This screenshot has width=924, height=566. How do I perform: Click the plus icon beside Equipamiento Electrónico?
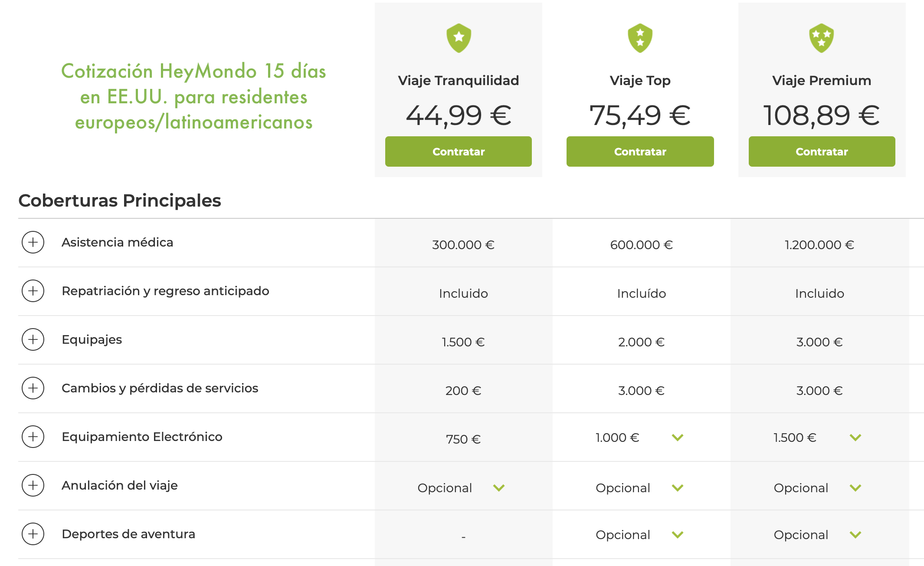33,437
